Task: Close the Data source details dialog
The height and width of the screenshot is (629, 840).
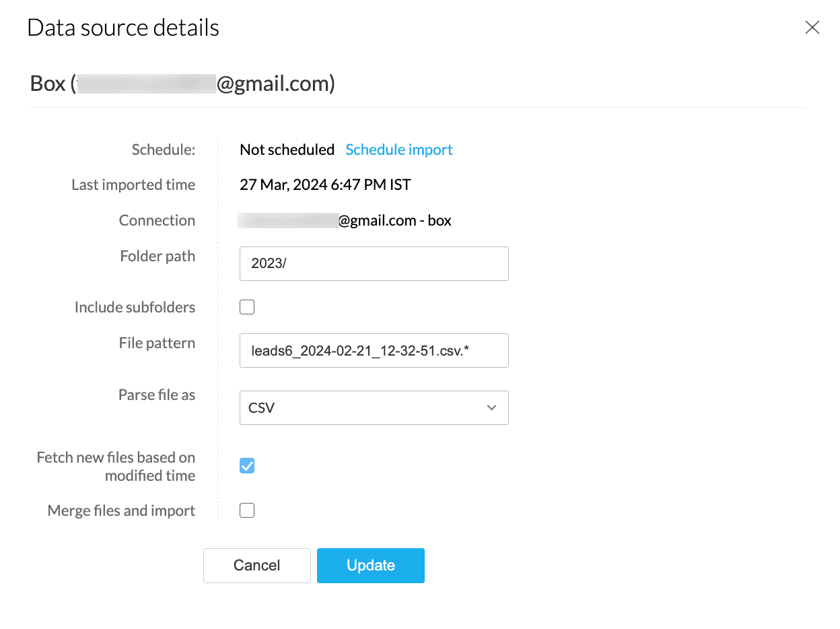Action: [x=812, y=28]
